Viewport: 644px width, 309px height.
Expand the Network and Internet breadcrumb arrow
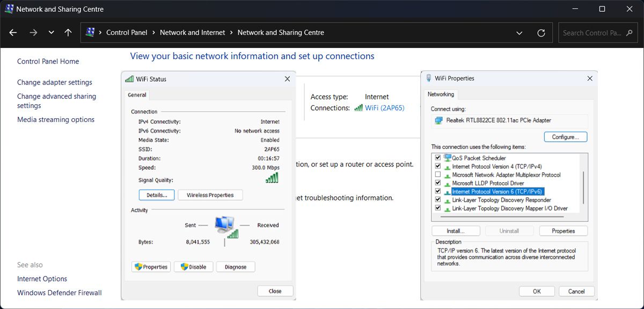pyautogui.click(x=231, y=33)
